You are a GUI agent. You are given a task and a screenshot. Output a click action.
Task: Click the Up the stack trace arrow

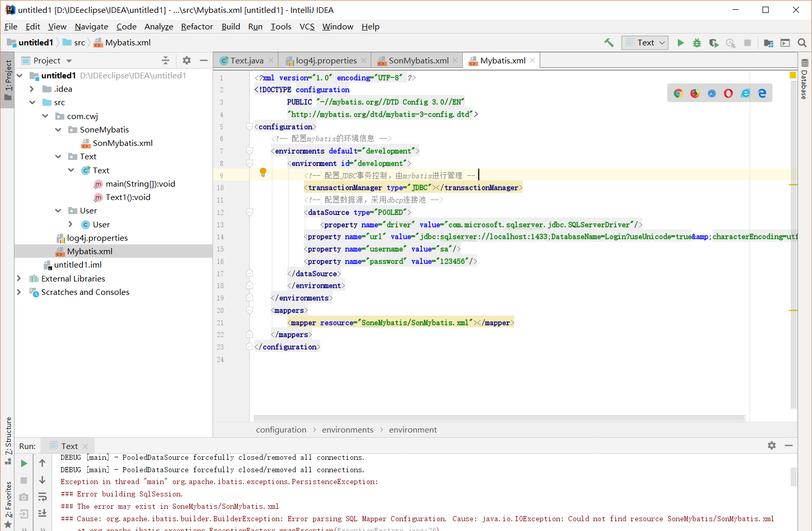coord(42,463)
